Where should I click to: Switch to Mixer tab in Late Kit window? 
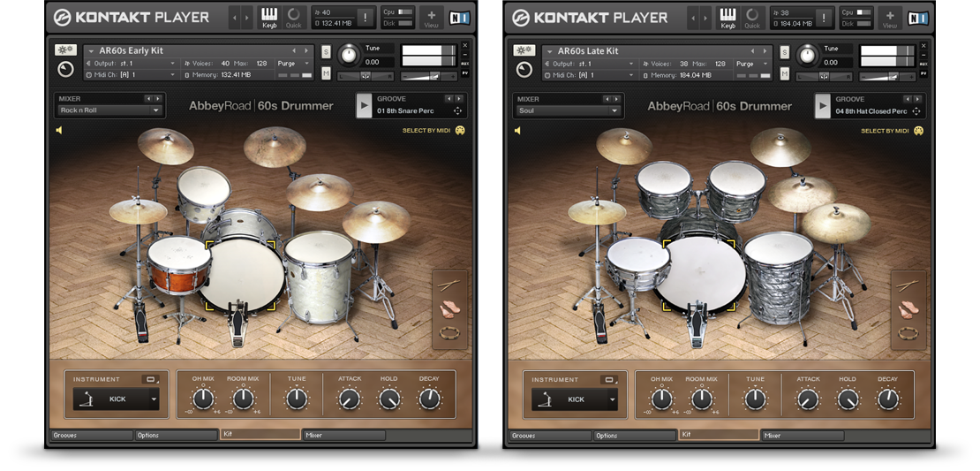click(803, 436)
